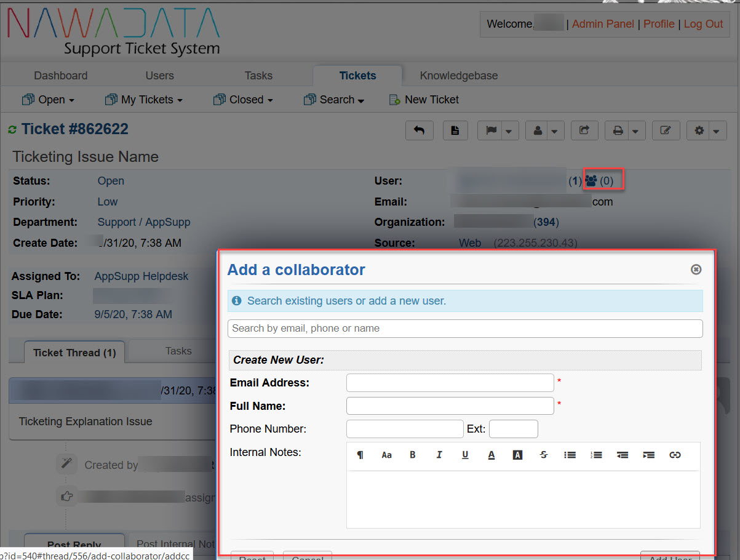Click the green refresh icon beside ticket number

12,130
